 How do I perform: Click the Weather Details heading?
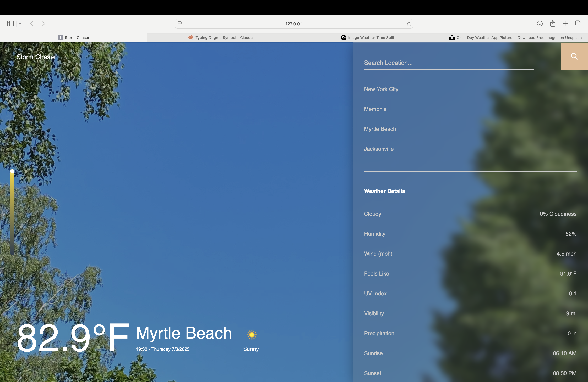pyautogui.click(x=384, y=191)
